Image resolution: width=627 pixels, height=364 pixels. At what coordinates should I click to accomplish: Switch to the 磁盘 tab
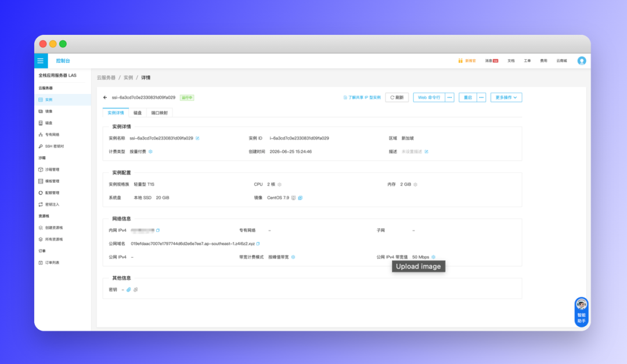click(138, 113)
